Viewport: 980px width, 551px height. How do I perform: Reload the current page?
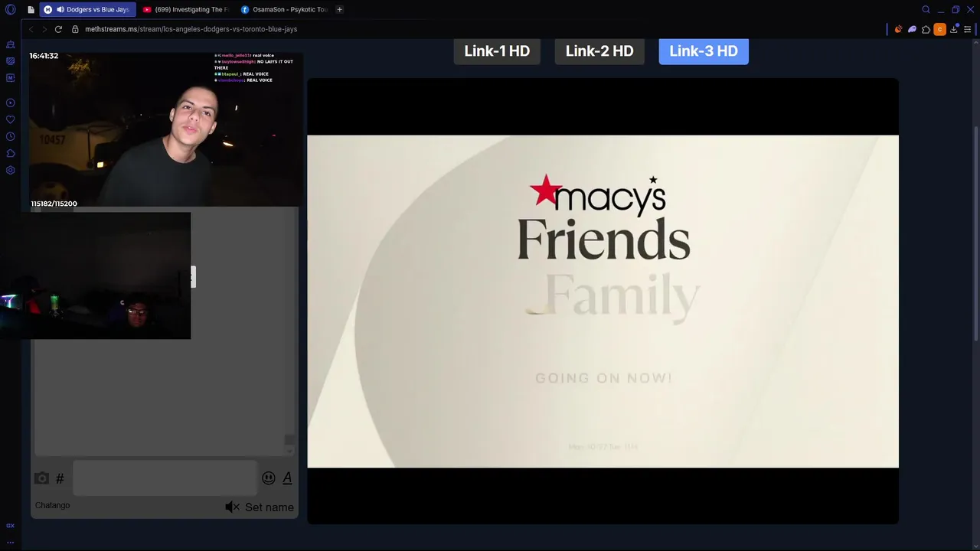(x=58, y=29)
